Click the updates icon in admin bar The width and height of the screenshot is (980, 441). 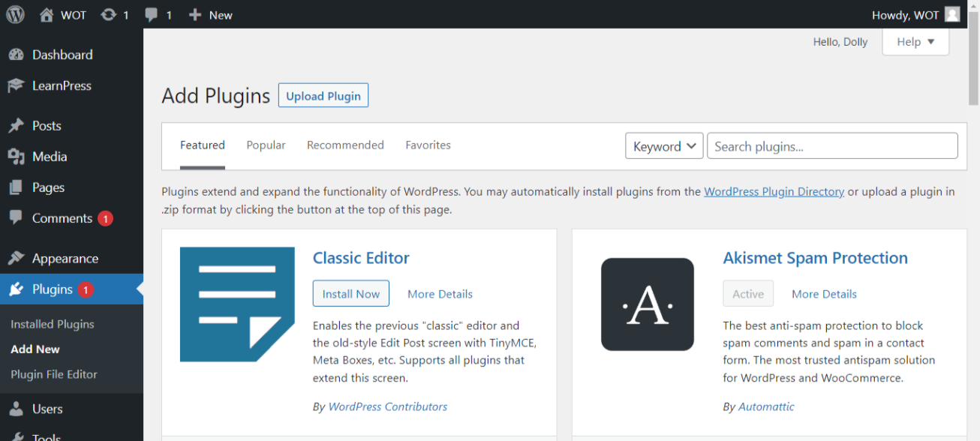[x=109, y=15]
